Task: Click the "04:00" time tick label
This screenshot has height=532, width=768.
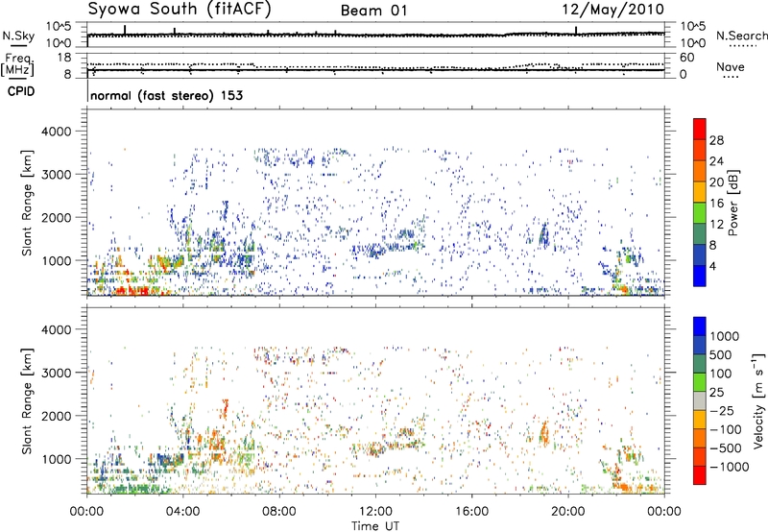Action: 182,512
